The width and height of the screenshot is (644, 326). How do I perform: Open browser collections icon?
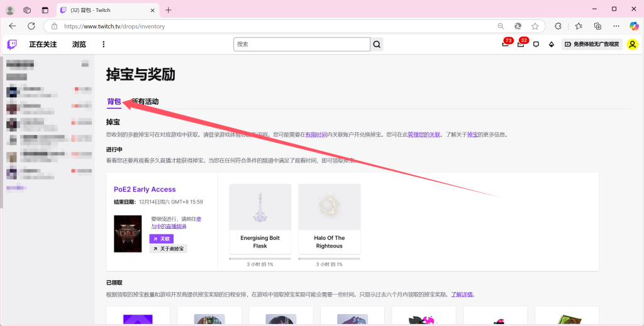597,26
